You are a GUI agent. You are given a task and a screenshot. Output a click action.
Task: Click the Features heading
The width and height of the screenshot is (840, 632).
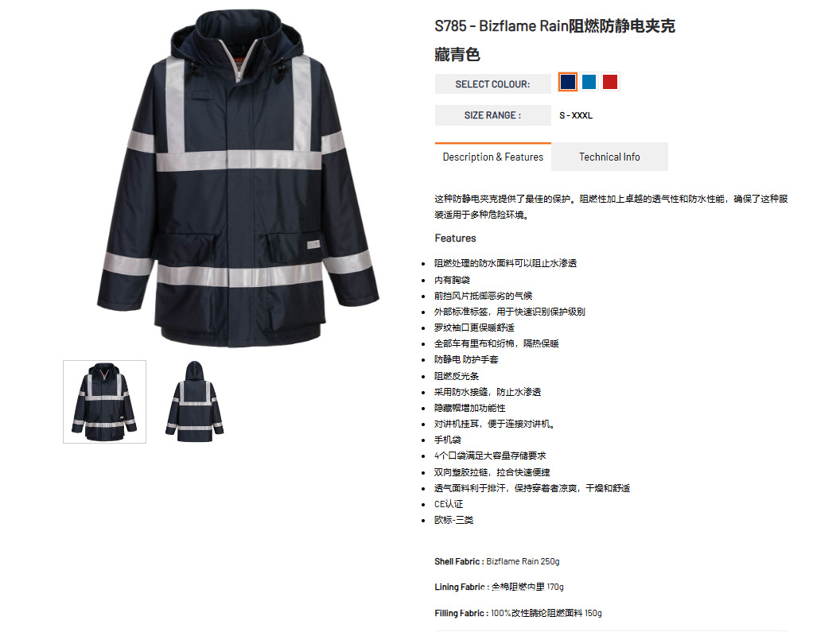click(455, 238)
